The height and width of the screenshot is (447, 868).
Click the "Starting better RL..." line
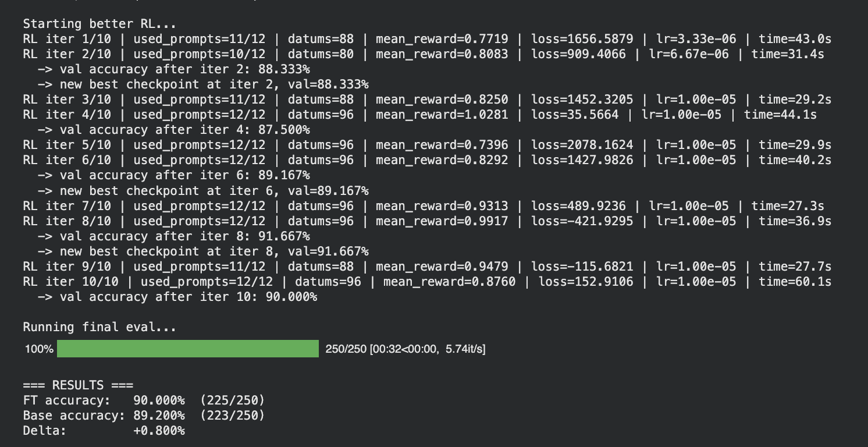[x=99, y=24]
